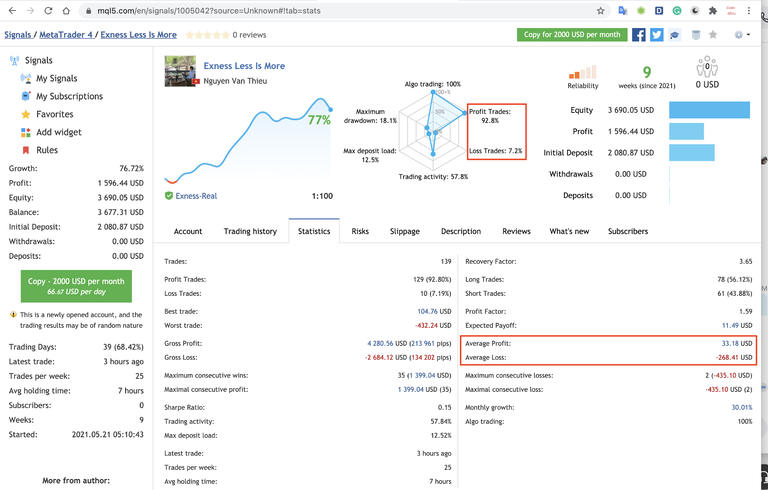Switch to the Risks tab
Viewport: 768px width, 490px height.
tap(360, 231)
